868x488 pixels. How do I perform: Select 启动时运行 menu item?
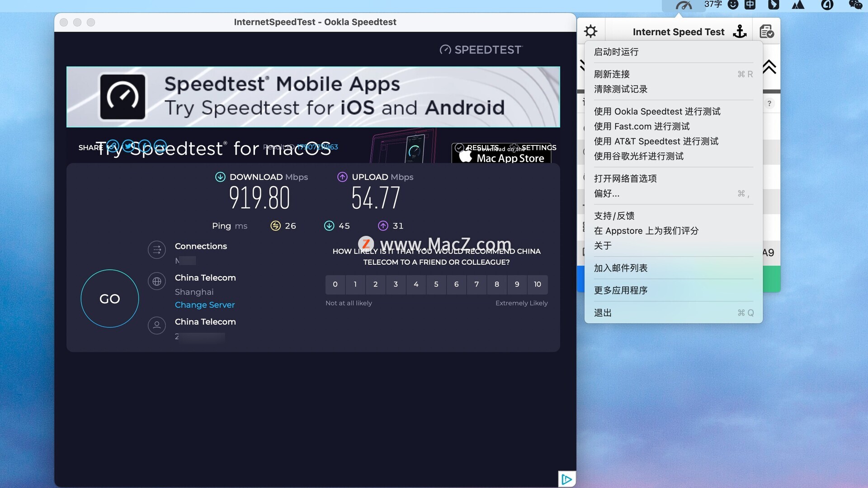[x=673, y=52]
